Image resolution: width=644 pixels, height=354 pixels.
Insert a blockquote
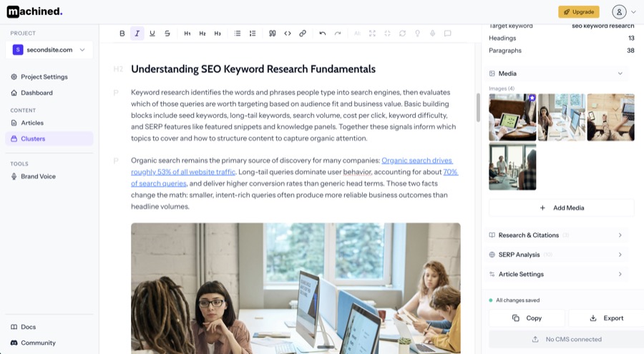click(273, 34)
